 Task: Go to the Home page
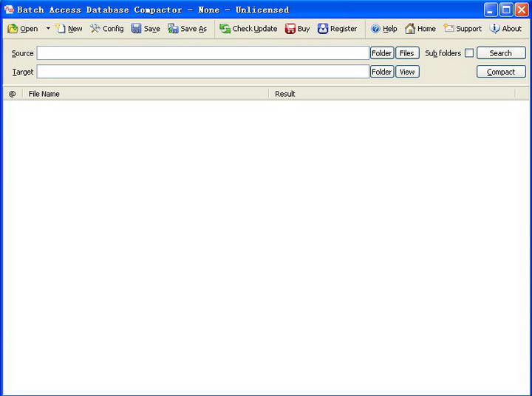(420, 29)
